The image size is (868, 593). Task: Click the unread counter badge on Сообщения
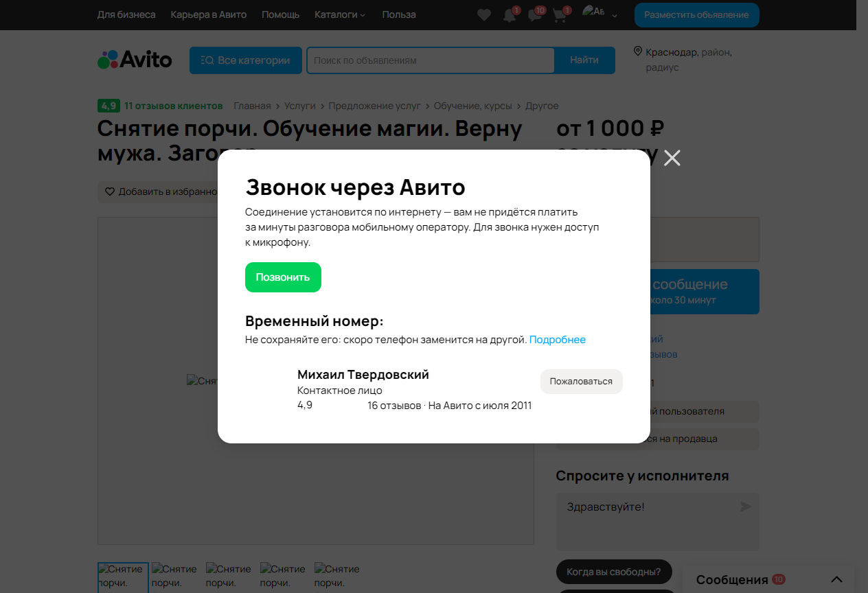click(x=778, y=579)
